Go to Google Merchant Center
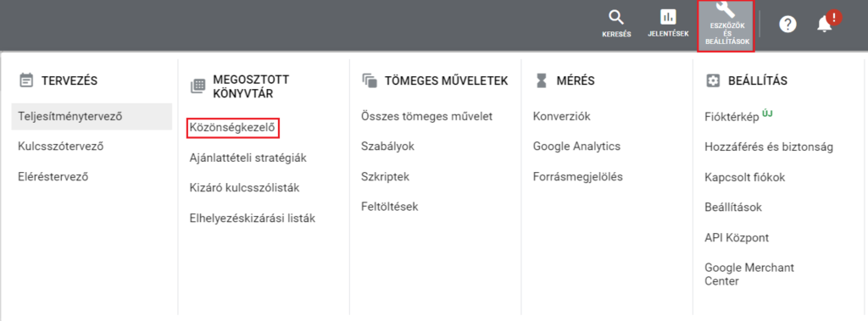This screenshot has height=321, width=868. (749, 274)
